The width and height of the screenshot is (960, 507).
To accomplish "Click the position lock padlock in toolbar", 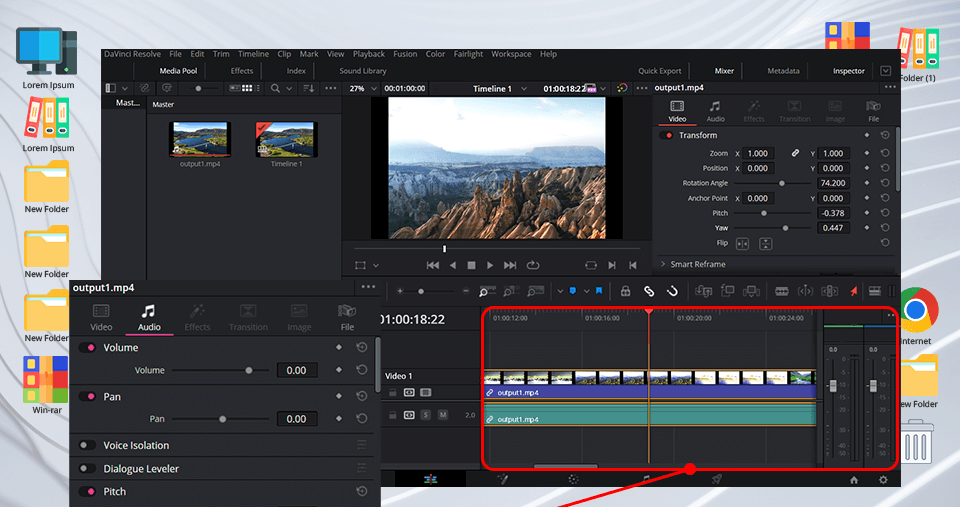I will pos(625,291).
